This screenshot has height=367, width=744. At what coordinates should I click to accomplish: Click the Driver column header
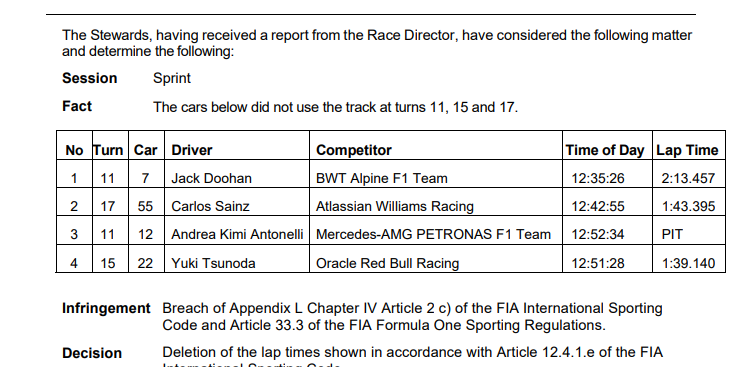pos(192,151)
